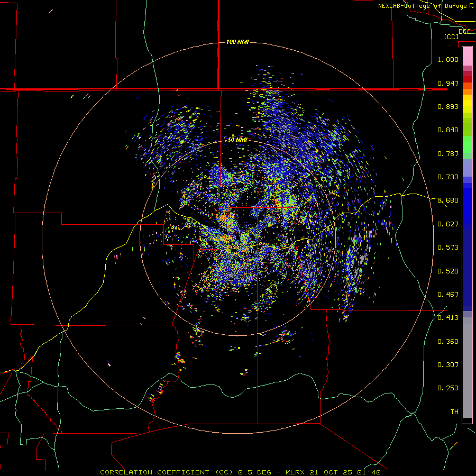Click the 100 NMI range ring label
476x476 pixels.
(237, 42)
